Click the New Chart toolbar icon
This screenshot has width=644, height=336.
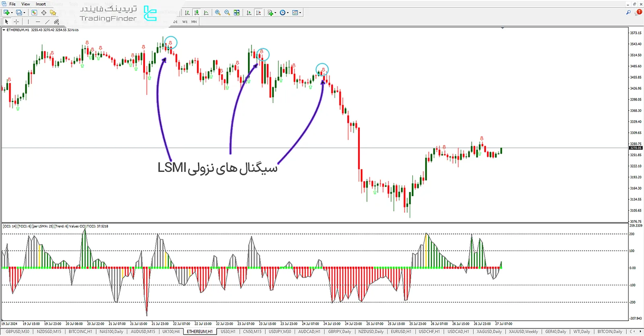[x=6, y=12]
